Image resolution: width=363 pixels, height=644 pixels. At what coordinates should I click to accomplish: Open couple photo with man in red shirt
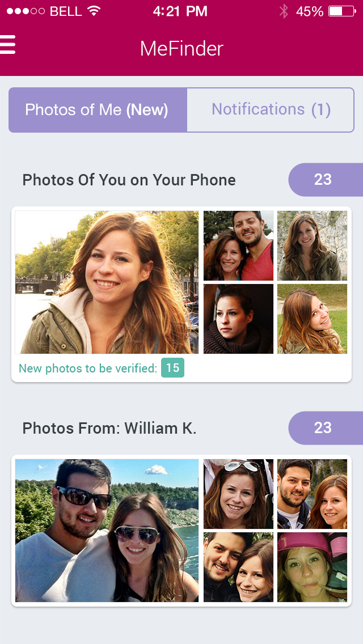click(238, 246)
